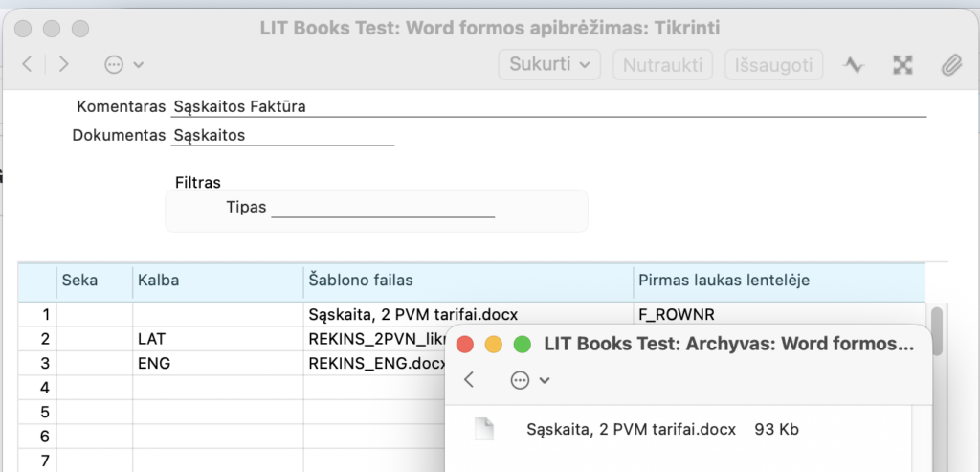Select row number 3 in the table
The width and height of the screenshot is (980, 472).
click(x=37, y=364)
